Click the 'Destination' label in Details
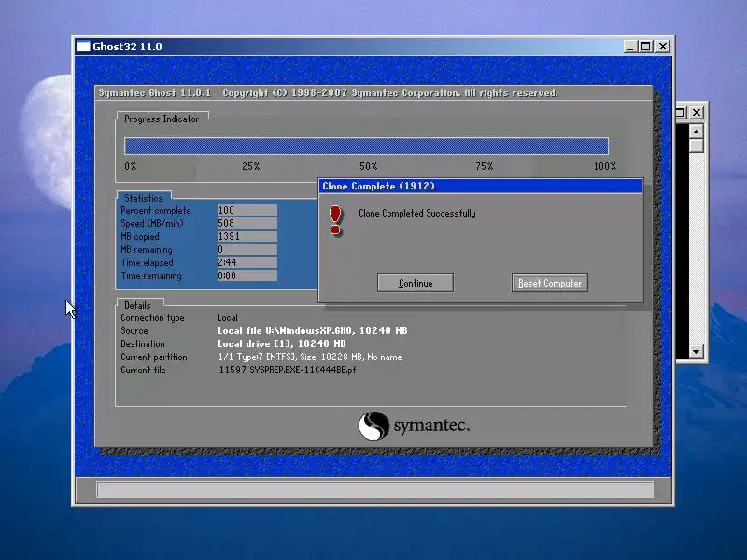Screen dimensions: 747x560 143,343
